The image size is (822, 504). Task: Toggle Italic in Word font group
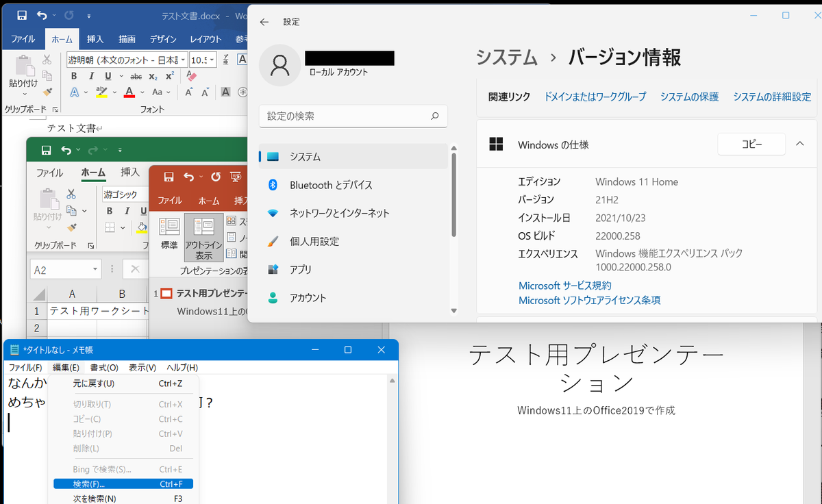(x=91, y=76)
